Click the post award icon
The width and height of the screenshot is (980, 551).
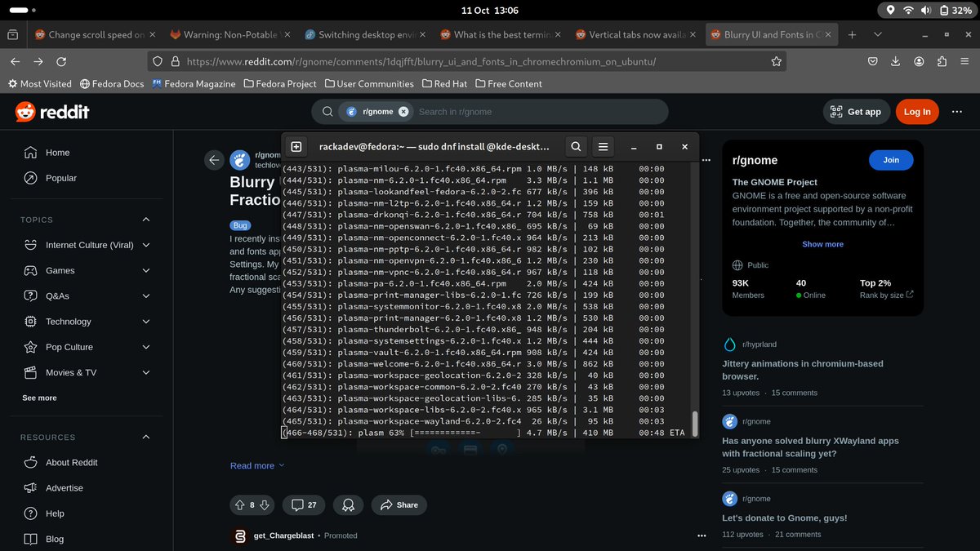(x=348, y=505)
